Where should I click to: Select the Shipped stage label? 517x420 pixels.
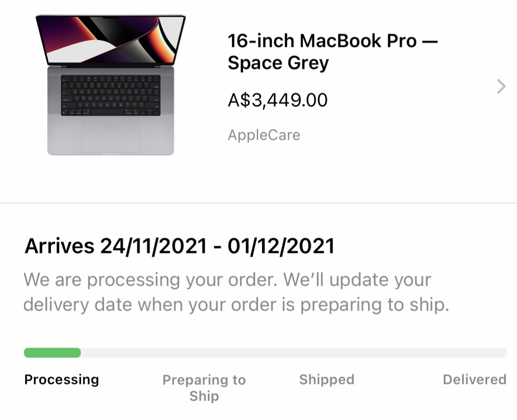[326, 379]
